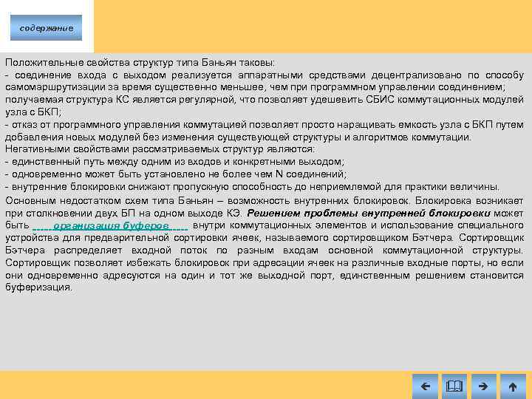Click the line starting 'они одновременно адресуются на один'
The image size is (532, 399).
pyautogui.click(x=265, y=276)
